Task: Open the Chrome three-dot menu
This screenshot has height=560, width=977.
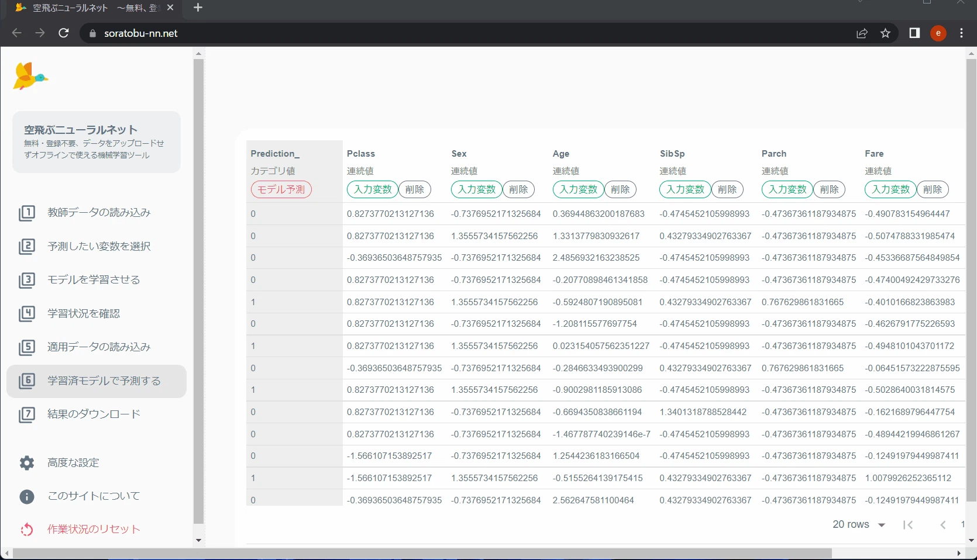Action: click(961, 33)
